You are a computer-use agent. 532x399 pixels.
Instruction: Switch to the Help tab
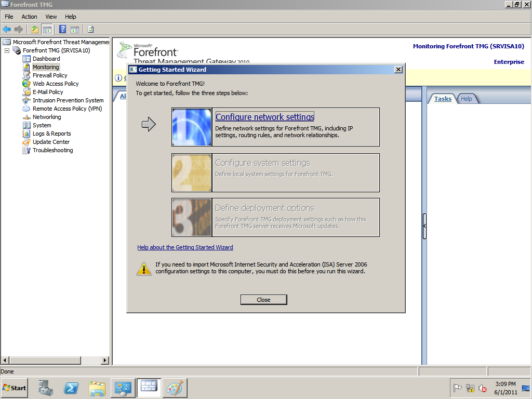coord(467,99)
